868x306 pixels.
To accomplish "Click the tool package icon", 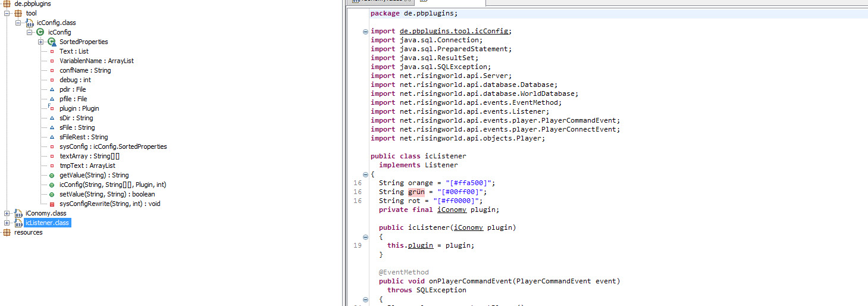I will [x=18, y=13].
